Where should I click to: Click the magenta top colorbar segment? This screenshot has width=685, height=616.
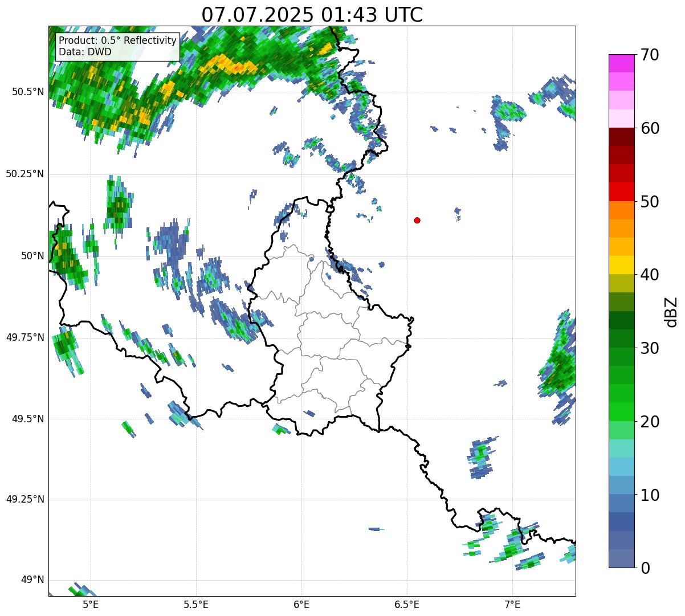pyautogui.click(x=621, y=63)
